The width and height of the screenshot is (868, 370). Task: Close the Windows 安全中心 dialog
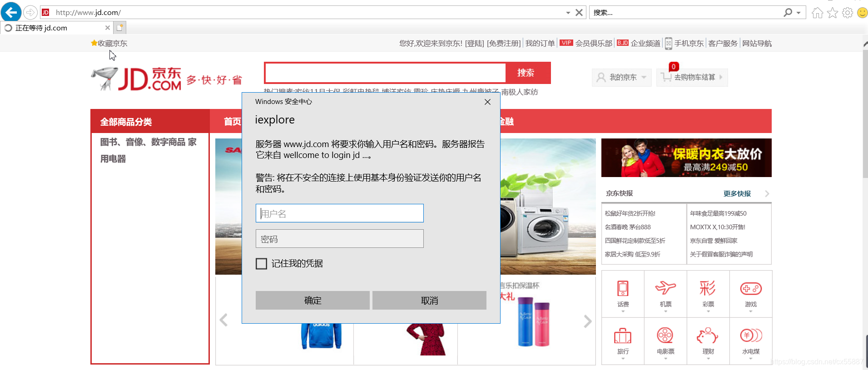click(487, 102)
